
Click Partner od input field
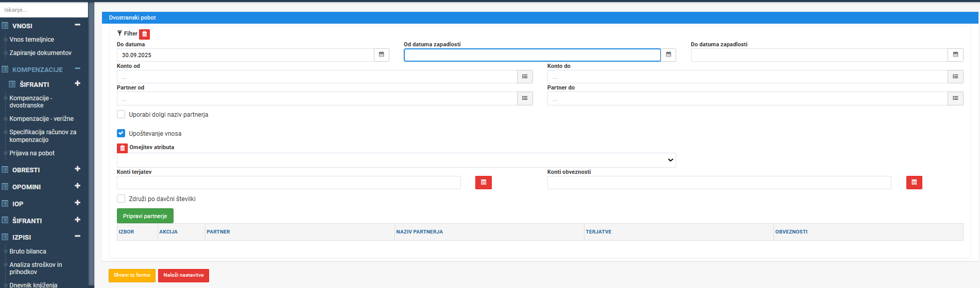(x=317, y=98)
